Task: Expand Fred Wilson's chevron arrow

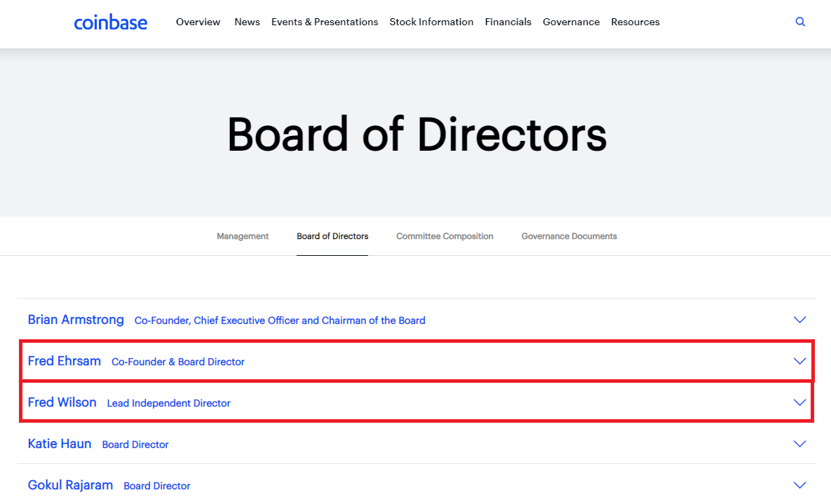Action: click(x=799, y=402)
